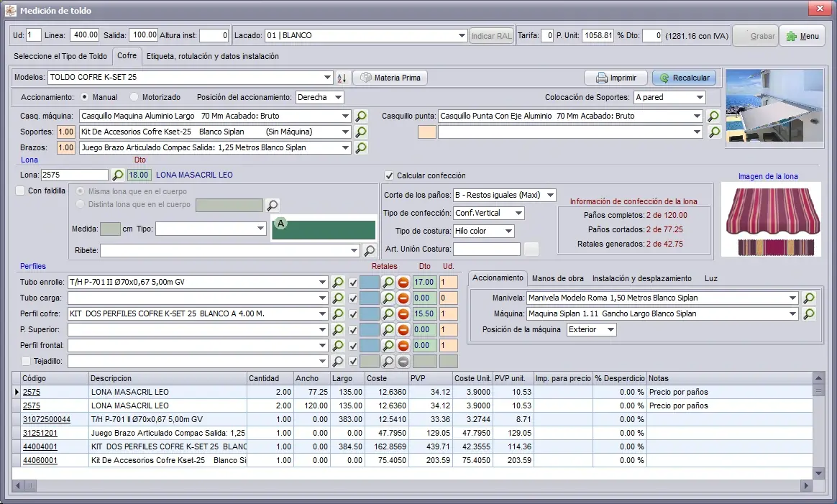Select Manual accionamiento radio button
837x504 pixels.
coord(84,97)
